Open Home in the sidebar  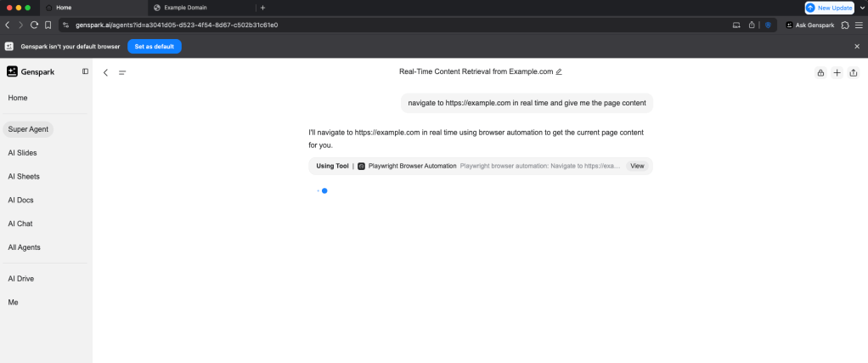(18, 98)
